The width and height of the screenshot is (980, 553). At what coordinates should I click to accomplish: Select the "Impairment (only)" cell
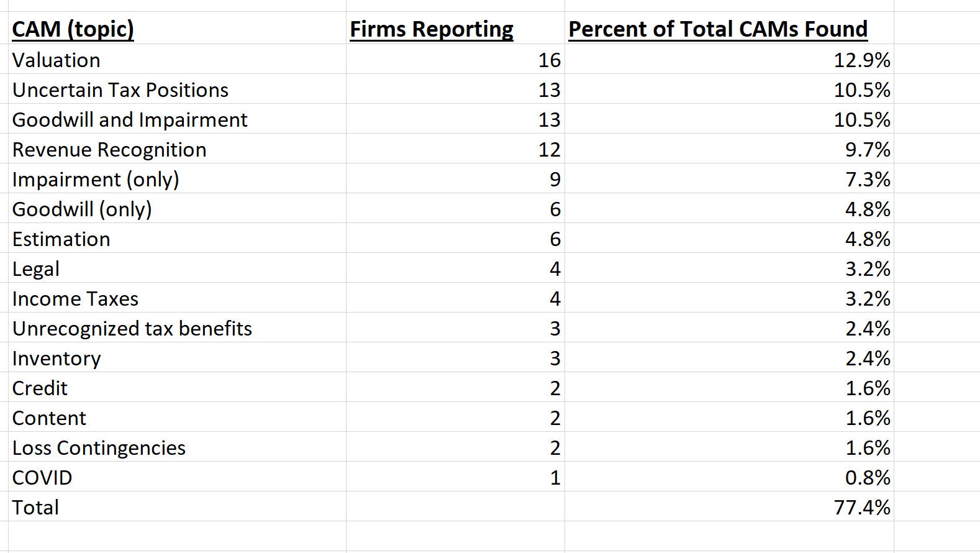tap(96, 180)
